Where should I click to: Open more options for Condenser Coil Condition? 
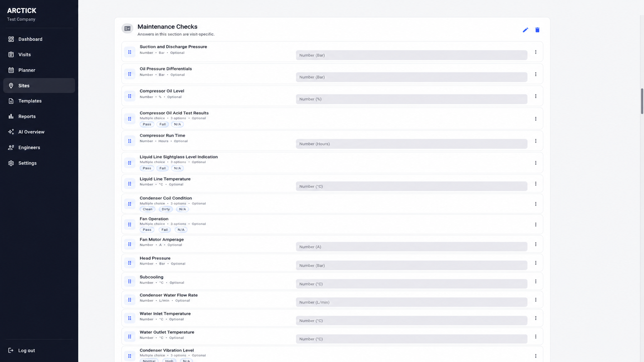tap(535, 204)
